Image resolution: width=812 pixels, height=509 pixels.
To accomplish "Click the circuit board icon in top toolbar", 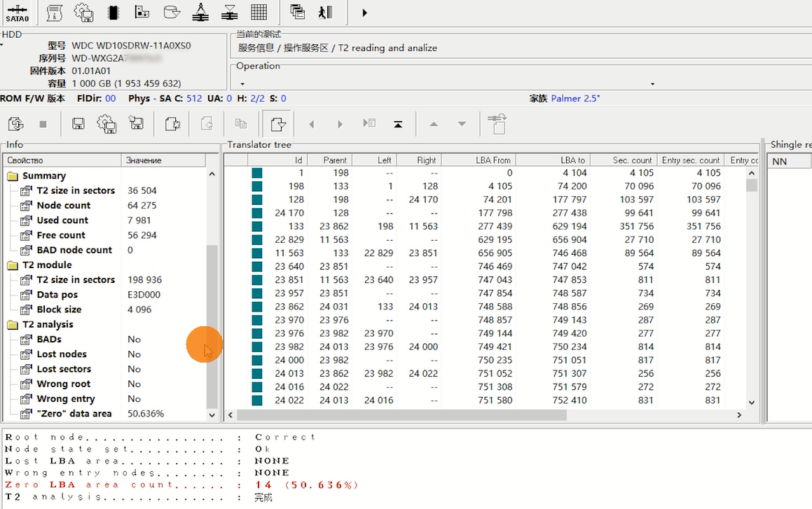I will coord(142,12).
